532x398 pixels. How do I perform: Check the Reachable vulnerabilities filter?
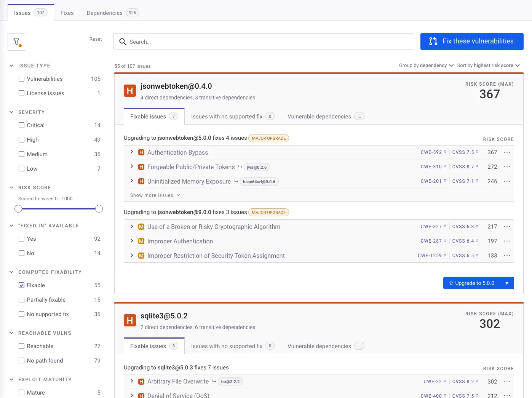coord(21,346)
